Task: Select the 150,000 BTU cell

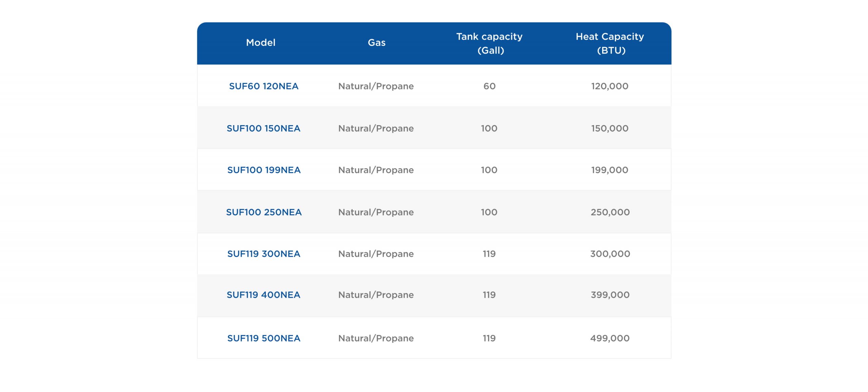Action: [x=610, y=128]
